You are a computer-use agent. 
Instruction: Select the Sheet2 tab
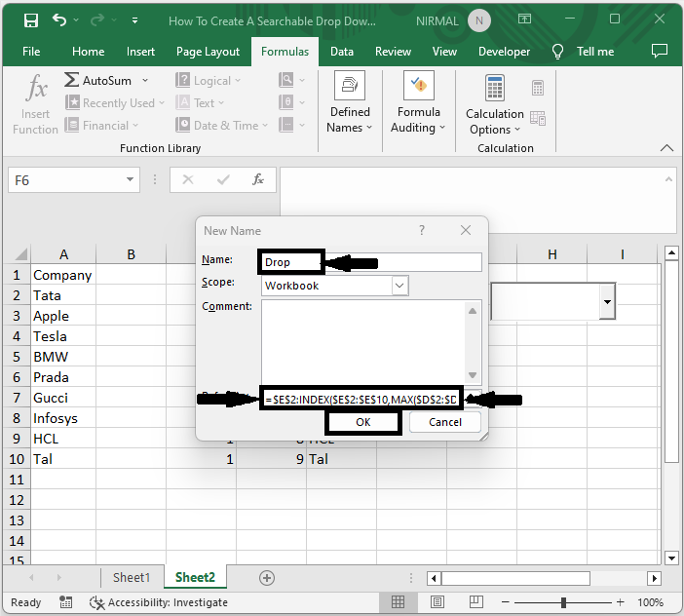(x=195, y=577)
